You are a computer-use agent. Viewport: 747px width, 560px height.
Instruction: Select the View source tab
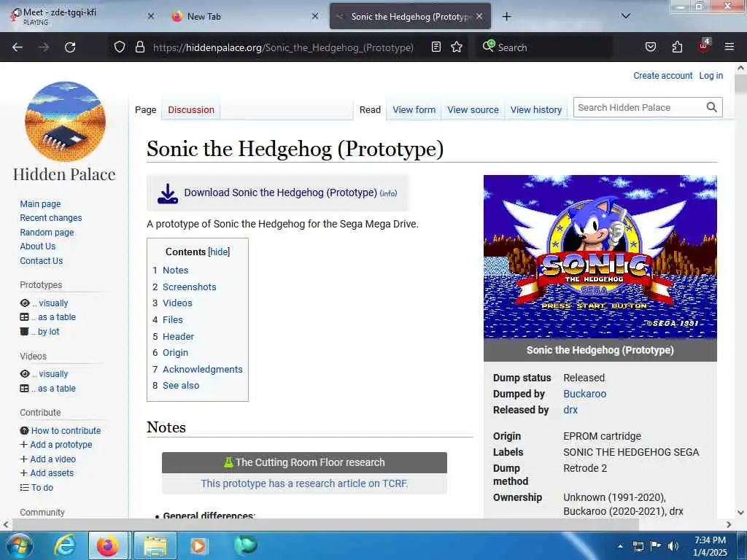(473, 110)
